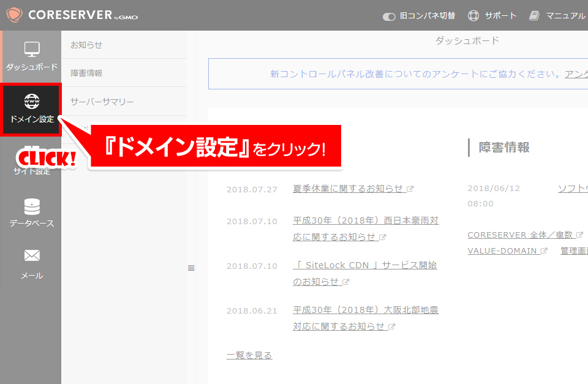Viewport: 588px width, 384px height.
Task: Open the CORESERVER 全体/複数 status link
Action: [520, 235]
